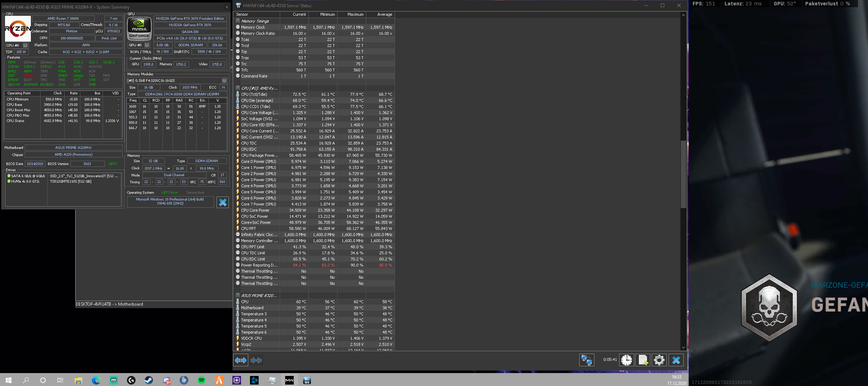Click the shrink columns arrows icon in Sensor Status
This screenshot has height=386, width=868.
[256, 360]
